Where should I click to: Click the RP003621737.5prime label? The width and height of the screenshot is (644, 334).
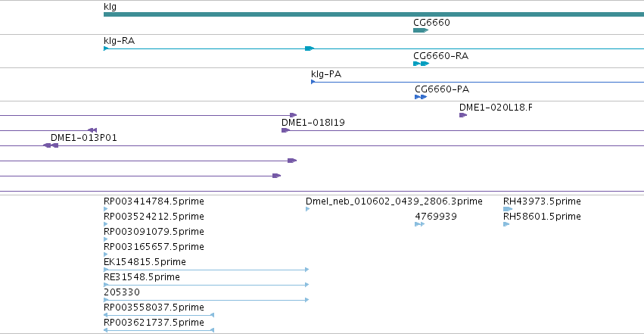tap(154, 323)
